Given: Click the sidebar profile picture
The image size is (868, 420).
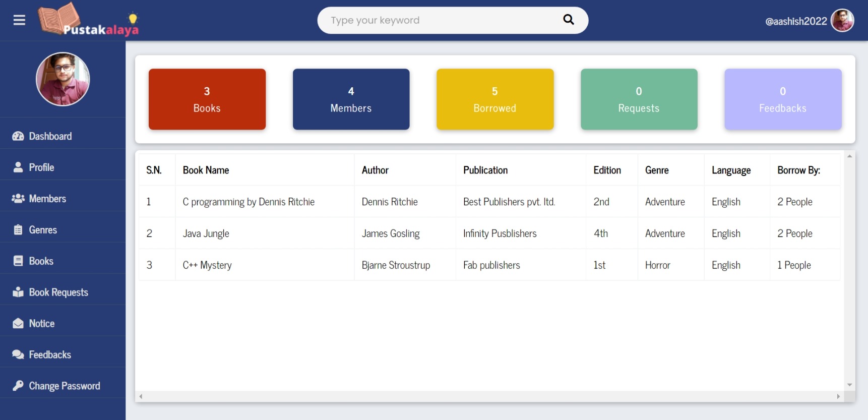Looking at the screenshot, I should [63, 79].
